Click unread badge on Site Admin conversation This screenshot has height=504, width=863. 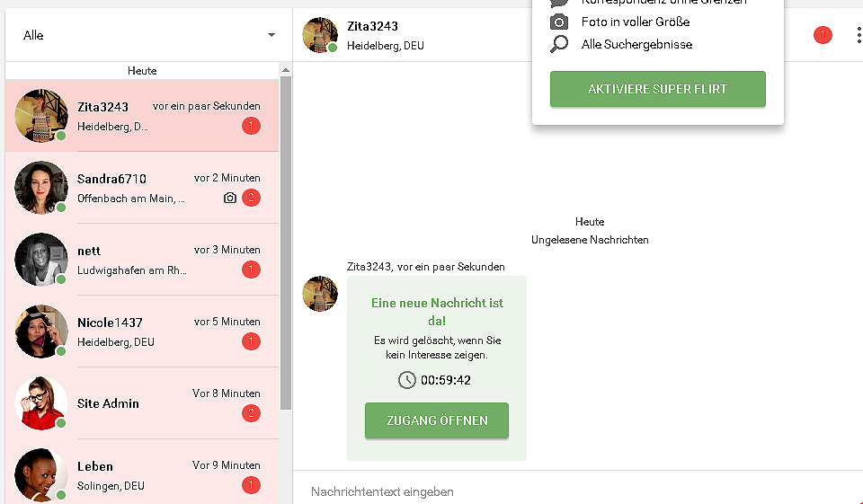[252, 413]
